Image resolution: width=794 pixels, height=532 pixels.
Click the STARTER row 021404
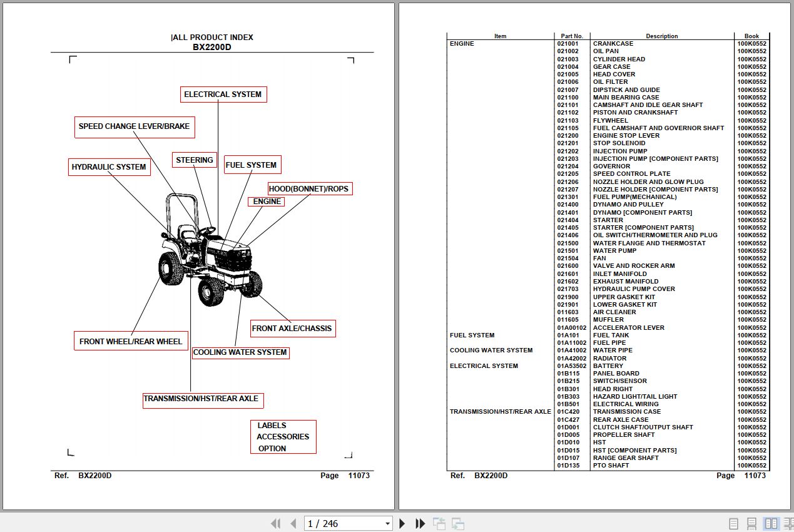click(608, 220)
